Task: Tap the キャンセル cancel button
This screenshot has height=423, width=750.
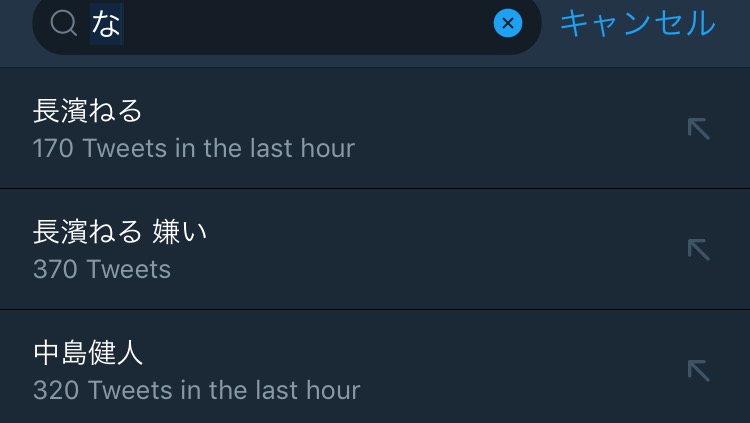Action: click(637, 23)
